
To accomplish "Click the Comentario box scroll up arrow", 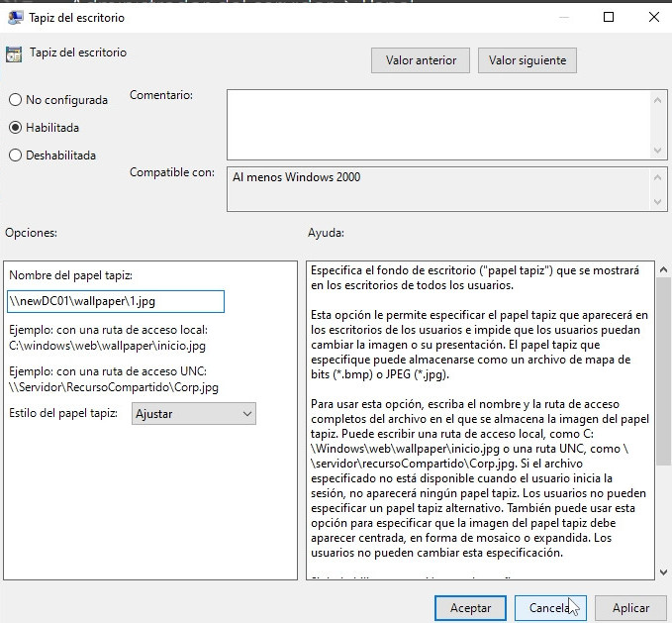I will 658,98.
